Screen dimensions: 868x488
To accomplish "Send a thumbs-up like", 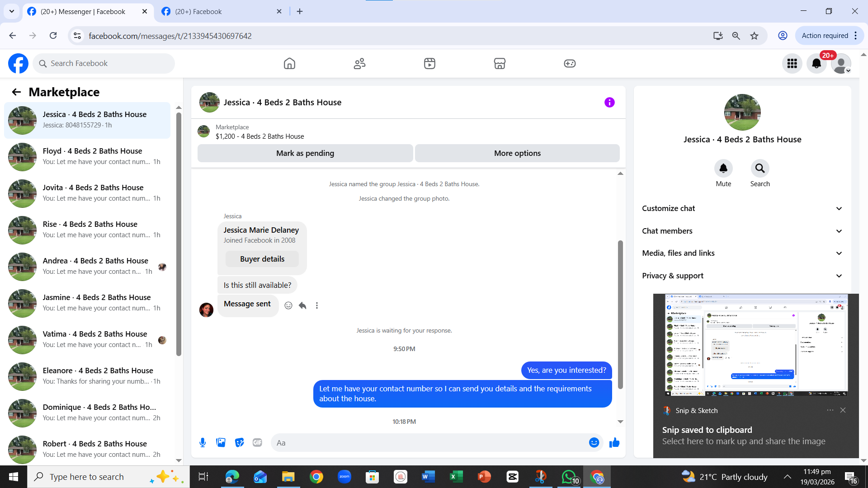I will click(614, 443).
